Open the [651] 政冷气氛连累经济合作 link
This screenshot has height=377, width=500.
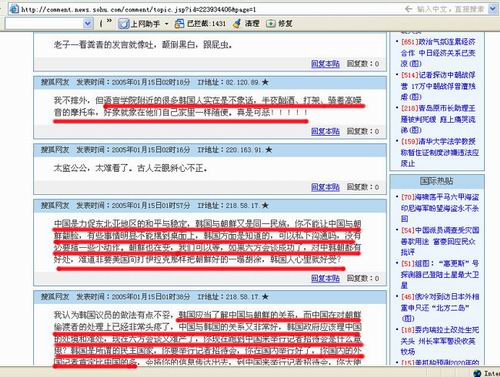pos(438,53)
